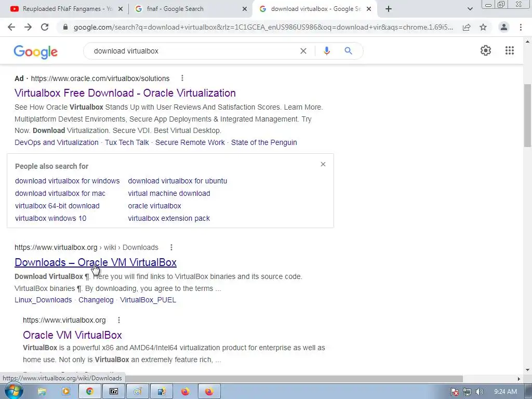Start voice search with microphone
Image resolution: width=532 pixels, height=399 pixels.
click(327, 51)
